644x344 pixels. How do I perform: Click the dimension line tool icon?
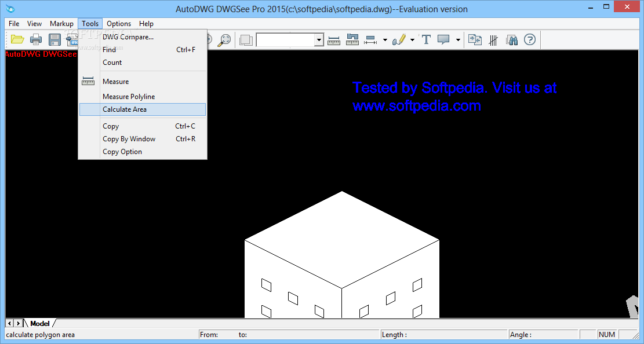tap(370, 40)
